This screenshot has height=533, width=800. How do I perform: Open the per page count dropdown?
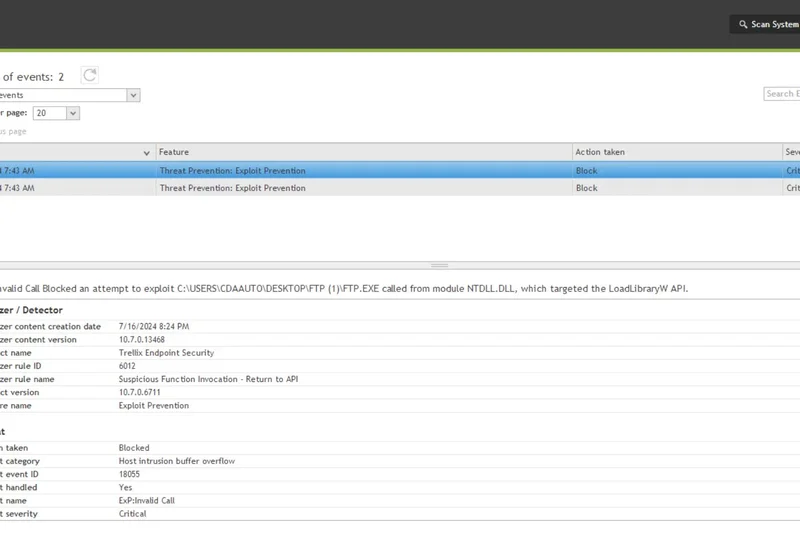[x=73, y=113]
